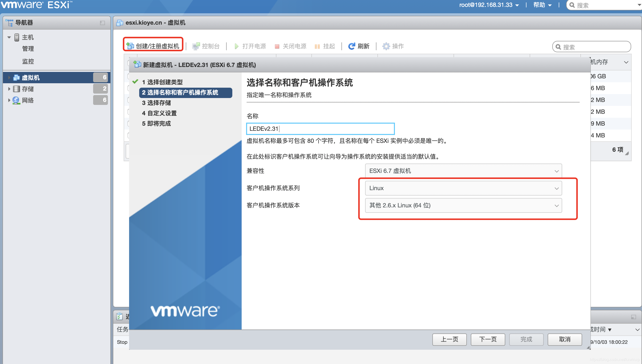The height and width of the screenshot is (364, 642).
Task: Click the 操作 gear icon
Action: pos(386,46)
